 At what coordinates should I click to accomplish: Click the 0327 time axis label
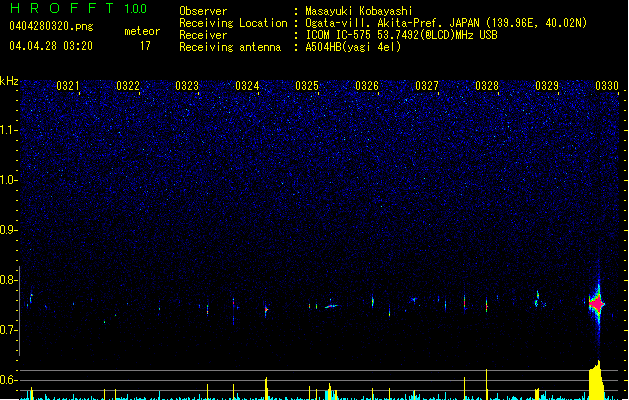(427, 86)
